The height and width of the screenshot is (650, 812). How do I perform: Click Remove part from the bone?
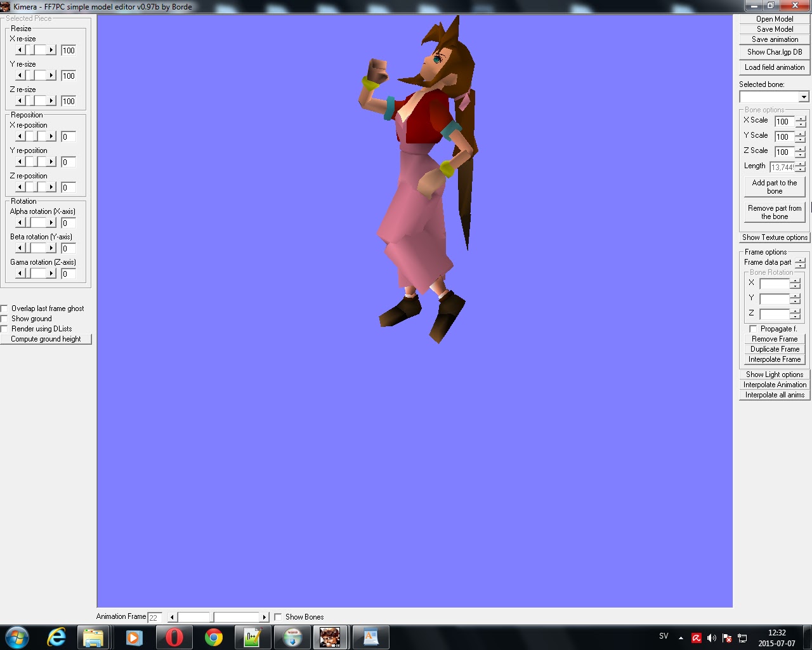click(x=775, y=212)
